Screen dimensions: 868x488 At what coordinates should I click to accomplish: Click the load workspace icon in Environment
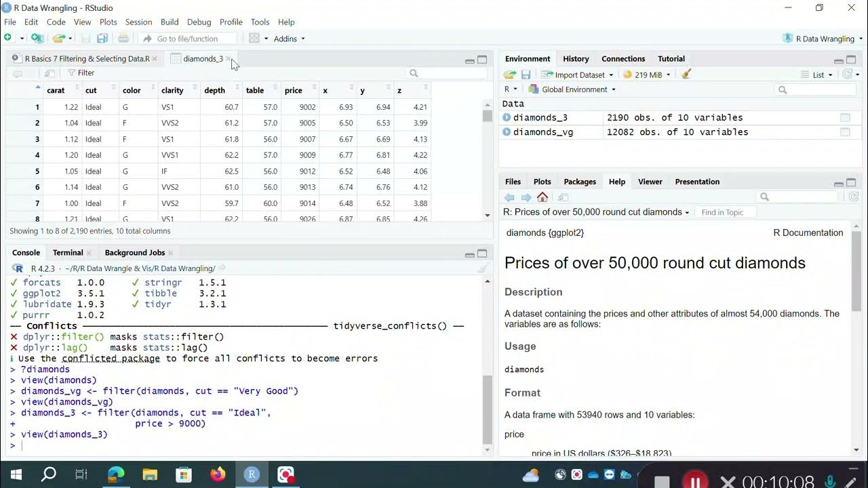(510, 75)
